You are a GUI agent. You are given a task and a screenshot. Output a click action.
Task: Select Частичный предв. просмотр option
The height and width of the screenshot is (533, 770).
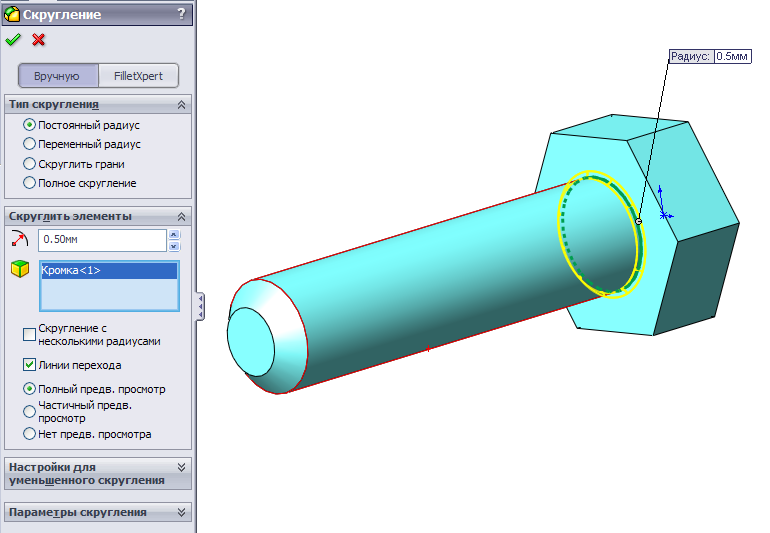(x=29, y=411)
